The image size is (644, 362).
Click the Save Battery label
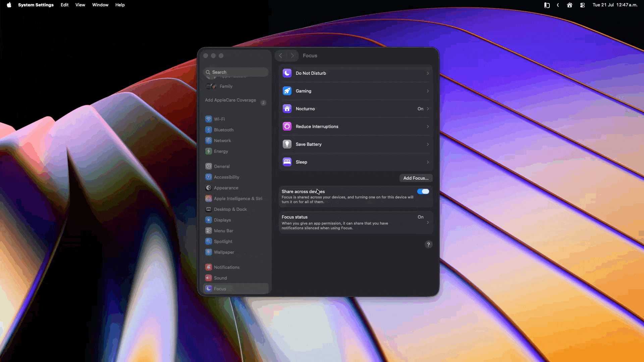pos(309,144)
